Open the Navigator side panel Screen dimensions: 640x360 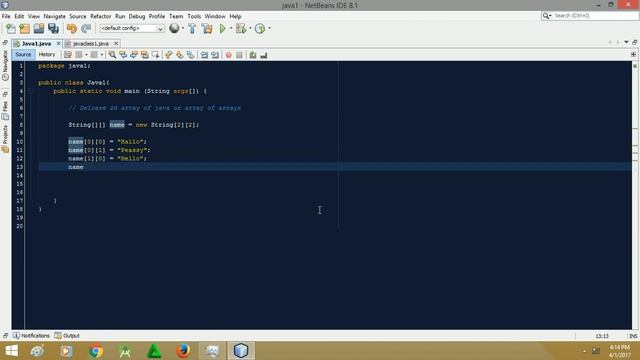tap(5, 65)
